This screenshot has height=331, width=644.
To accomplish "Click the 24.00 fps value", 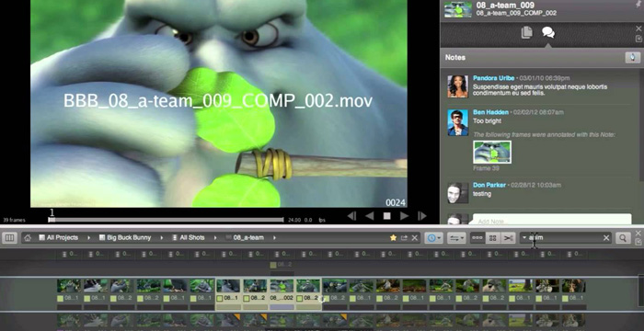I will click(294, 220).
